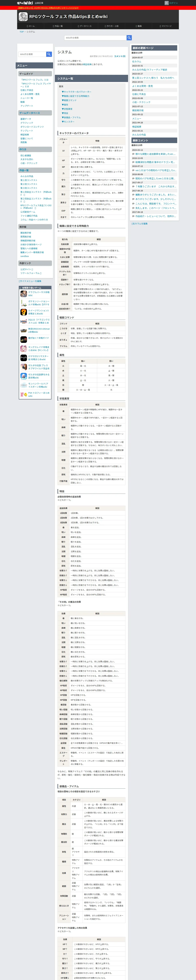Open the コメント(0) link
The height and width of the screenshot is (980, 196).
click(120, 56)
